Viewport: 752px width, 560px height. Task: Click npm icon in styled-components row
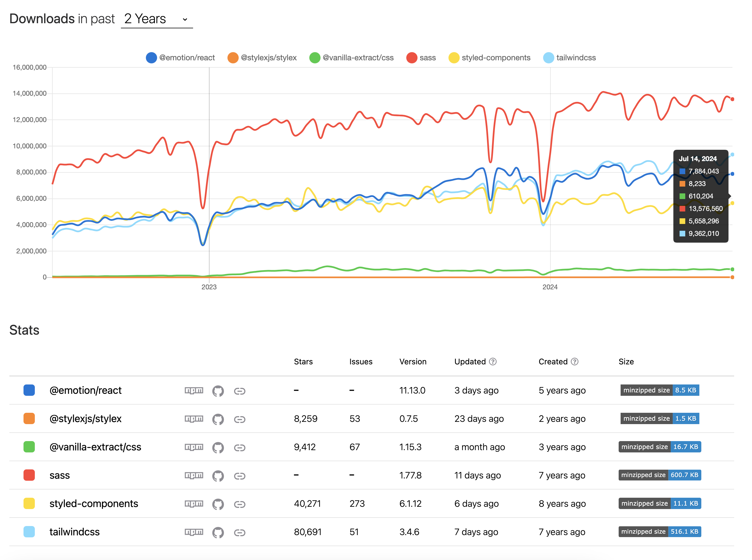coord(194,504)
